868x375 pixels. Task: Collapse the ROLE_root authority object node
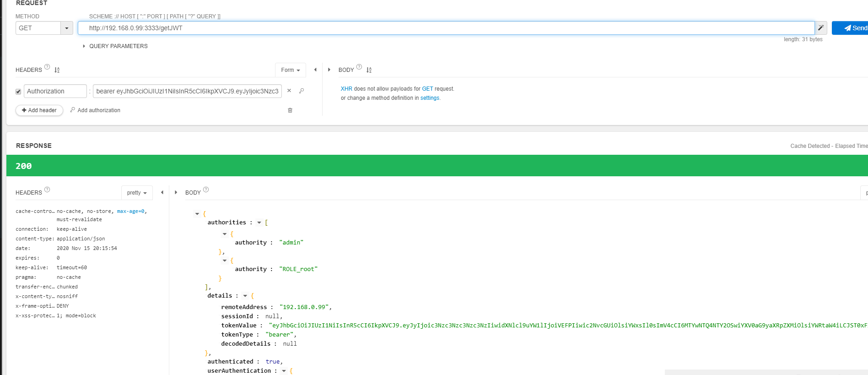(225, 261)
